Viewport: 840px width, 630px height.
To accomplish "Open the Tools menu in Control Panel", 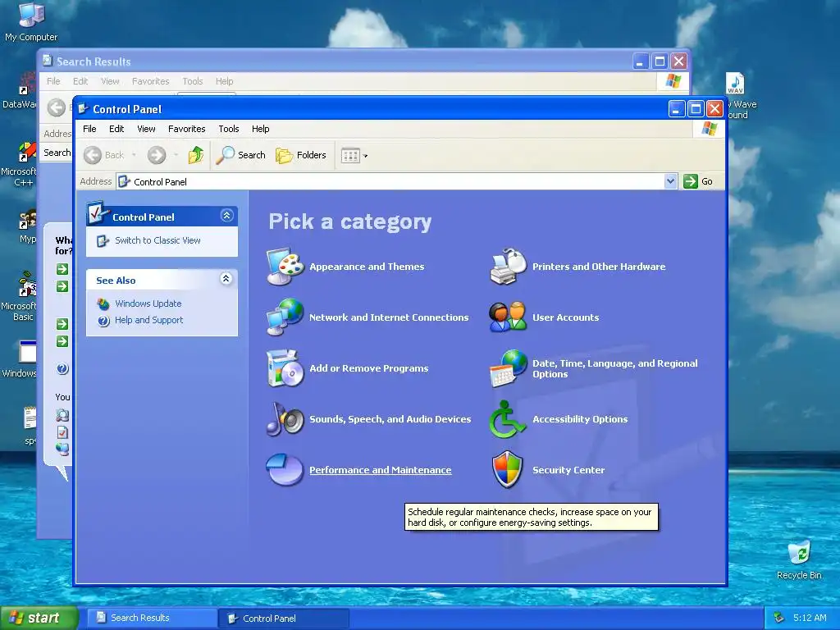I will coord(228,129).
